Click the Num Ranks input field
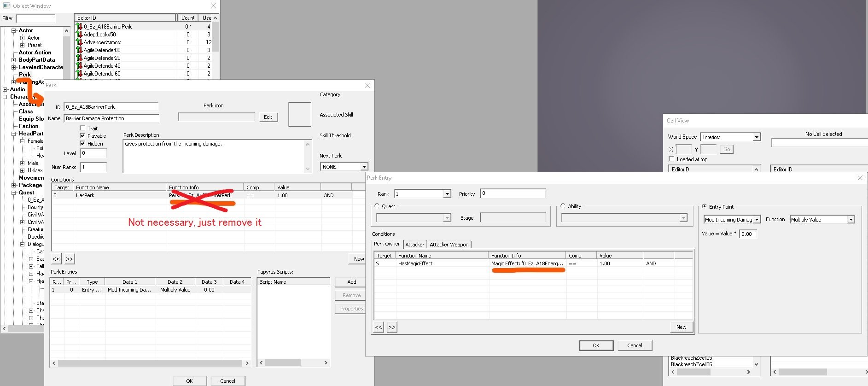This screenshot has height=386, width=868. pyautogui.click(x=93, y=167)
